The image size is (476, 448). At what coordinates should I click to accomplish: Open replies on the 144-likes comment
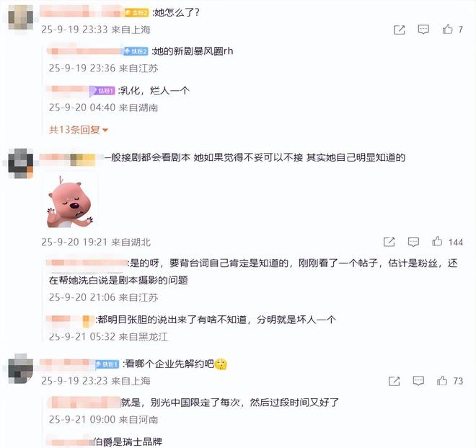(x=413, y=242)
